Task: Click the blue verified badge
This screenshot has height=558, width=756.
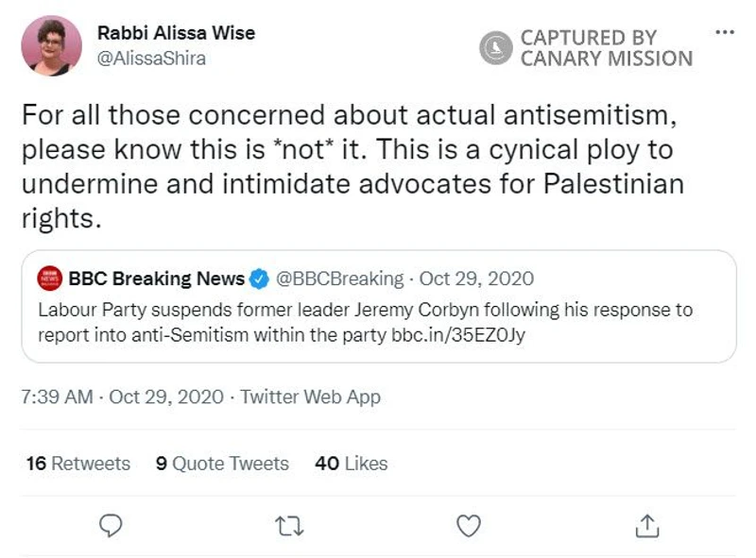Action: click(x=260, y=279)
